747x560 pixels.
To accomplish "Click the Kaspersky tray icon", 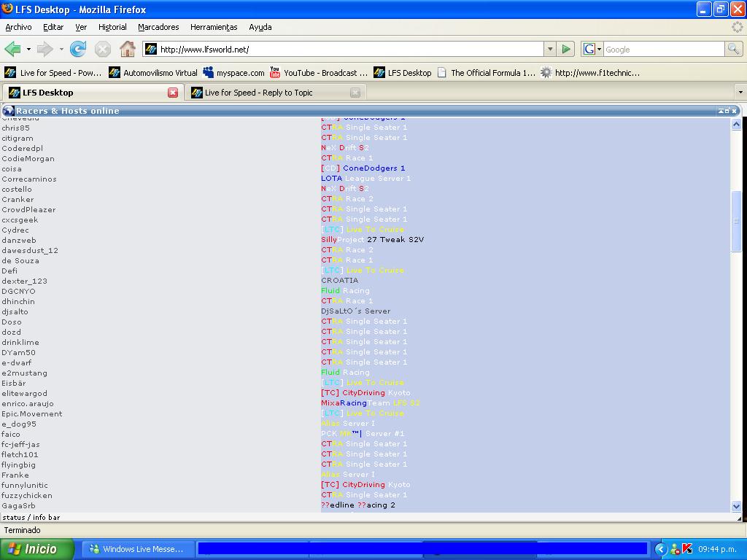I will (x=687, y=549).
